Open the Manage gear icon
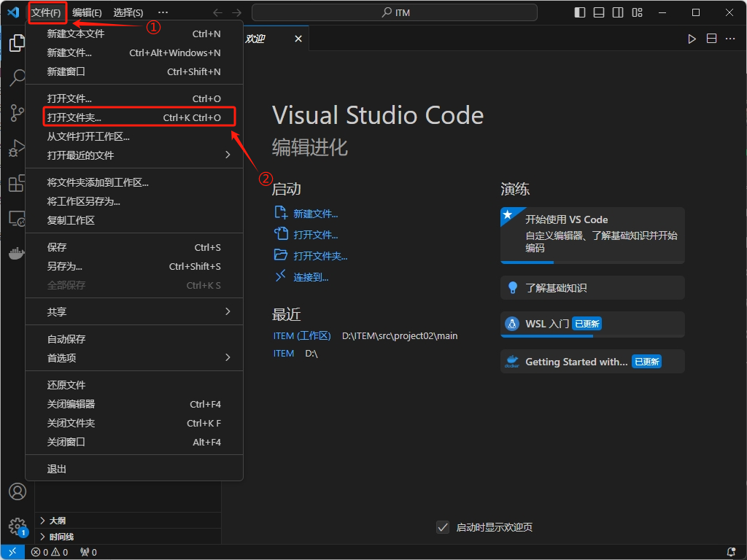 point(18,526)
